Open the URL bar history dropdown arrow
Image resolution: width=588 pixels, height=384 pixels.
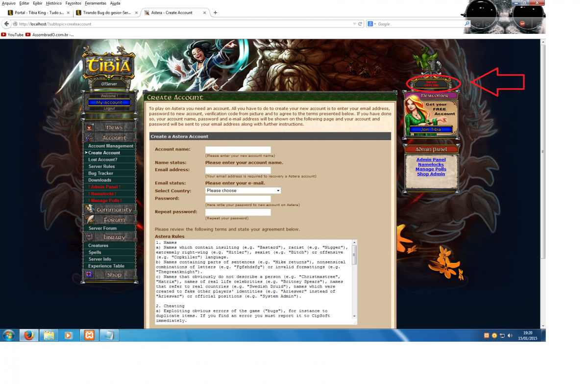click(x=354, y=24)
